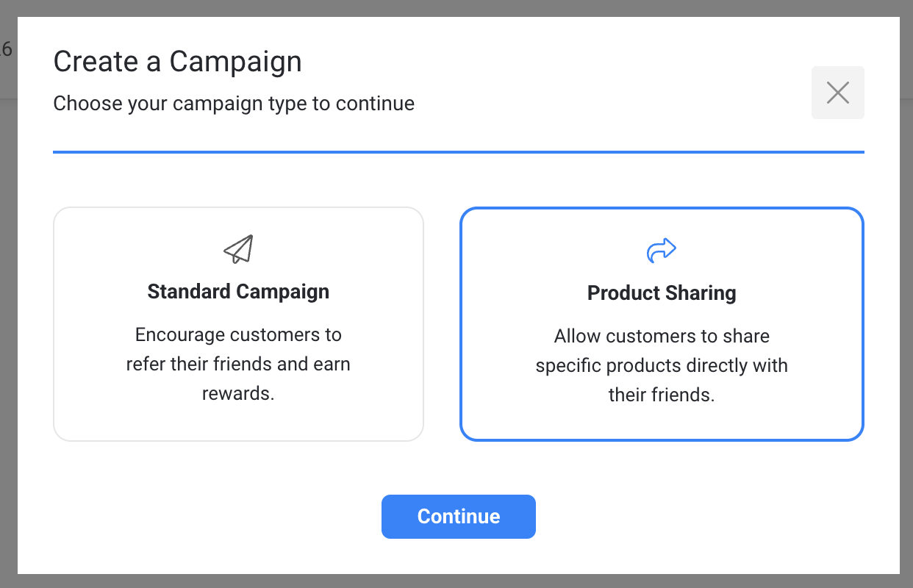
Task: Click the "Allow customers to share" description line
Action: (x=662, y=337)
